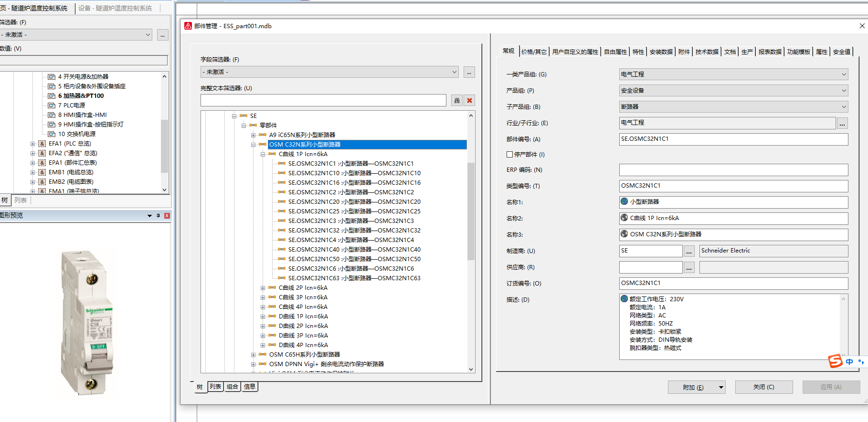Open the 一类产品组 dropdown
The image size is (868, 422).
[x=843, y=74]
